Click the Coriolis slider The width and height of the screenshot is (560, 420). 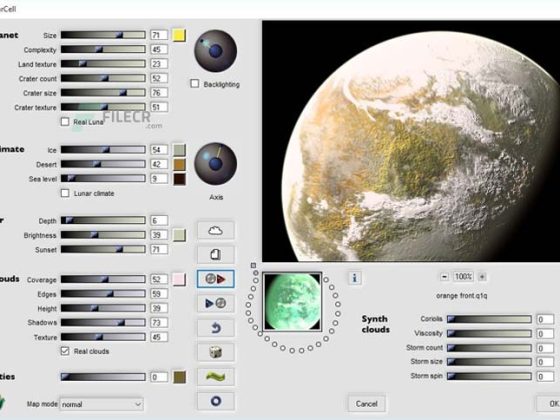coord(489,319)
